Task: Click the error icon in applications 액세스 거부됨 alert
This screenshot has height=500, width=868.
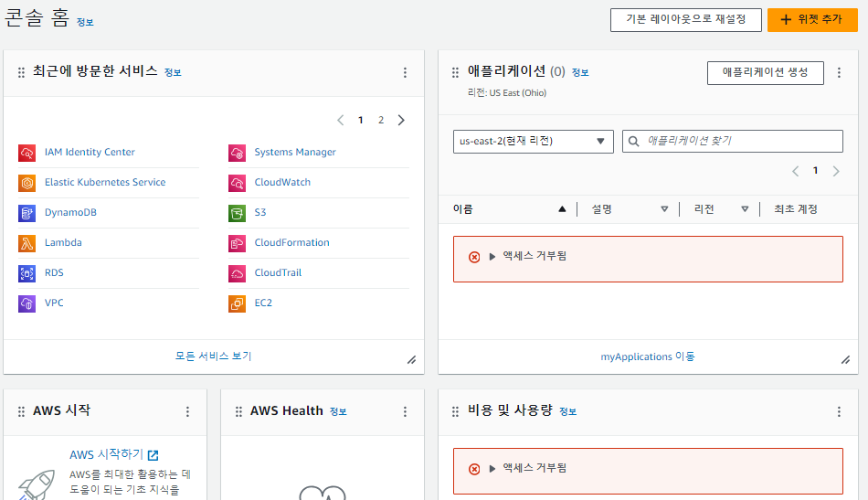Action: (474, 257)
